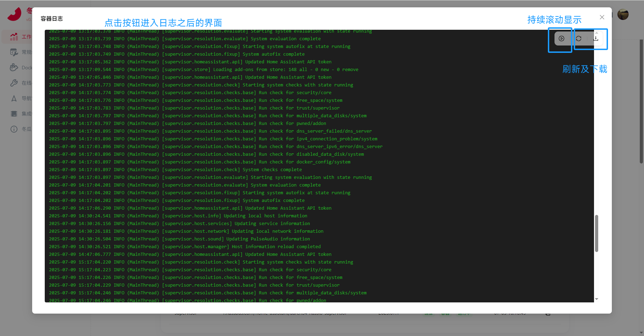This screenshot has height=336, width=644.
Task: Click the log scrollbar thumb
Action: tap(596, 233)
